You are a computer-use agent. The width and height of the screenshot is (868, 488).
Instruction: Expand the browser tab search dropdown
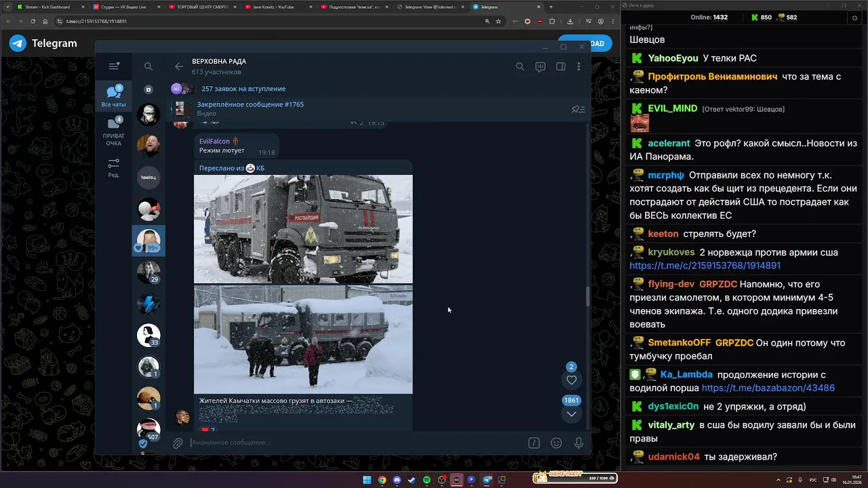pyautogui.click(x=7, y=7)
